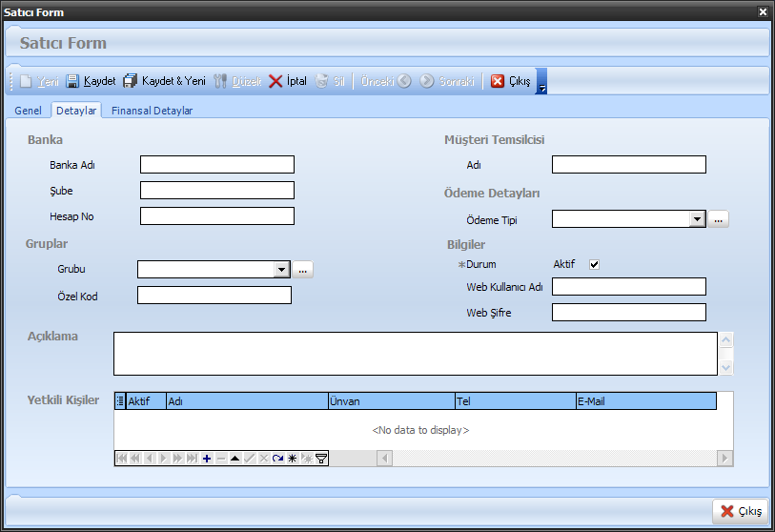Open the Finansal Detaylar tab

pos(152,111)
